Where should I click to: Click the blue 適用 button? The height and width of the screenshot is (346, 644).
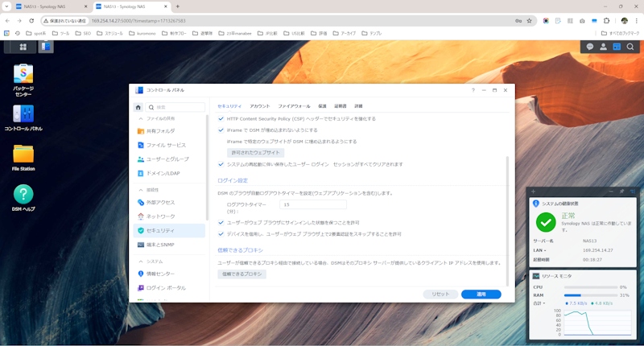481,295
